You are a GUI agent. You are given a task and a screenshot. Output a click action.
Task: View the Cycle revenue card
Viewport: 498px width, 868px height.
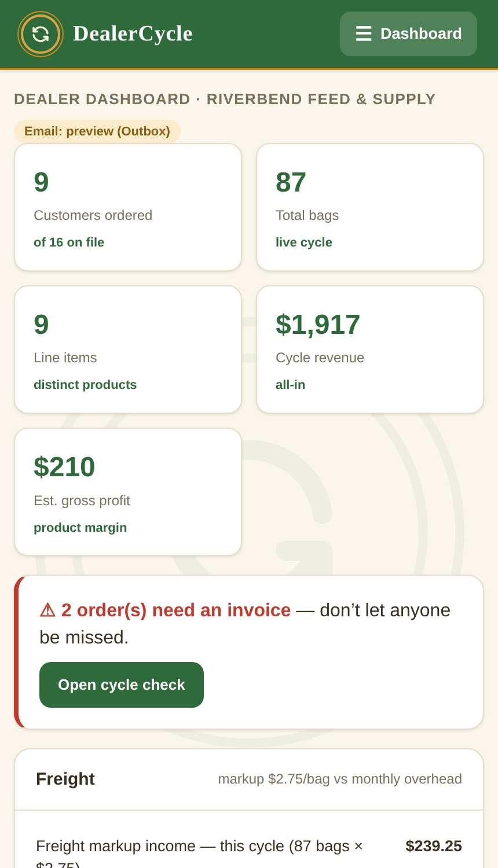coord(370,350)
